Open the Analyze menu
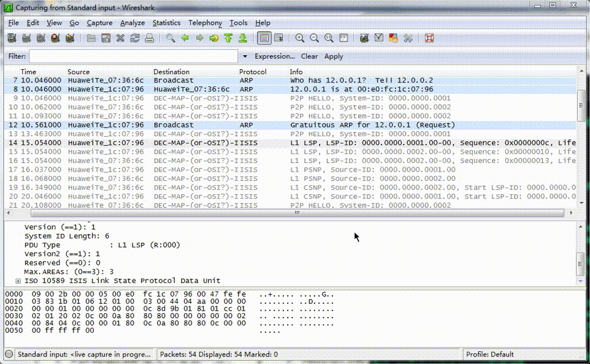Screen dimensions: 590x364 coord(132,23)
